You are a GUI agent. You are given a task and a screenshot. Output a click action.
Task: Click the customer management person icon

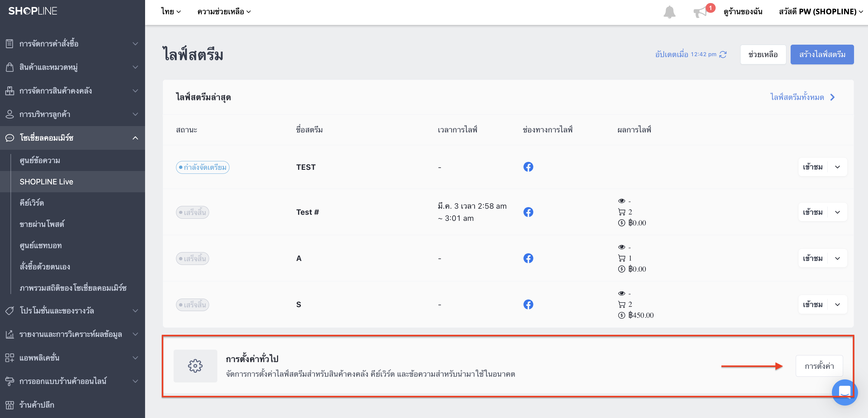point(9,114)
